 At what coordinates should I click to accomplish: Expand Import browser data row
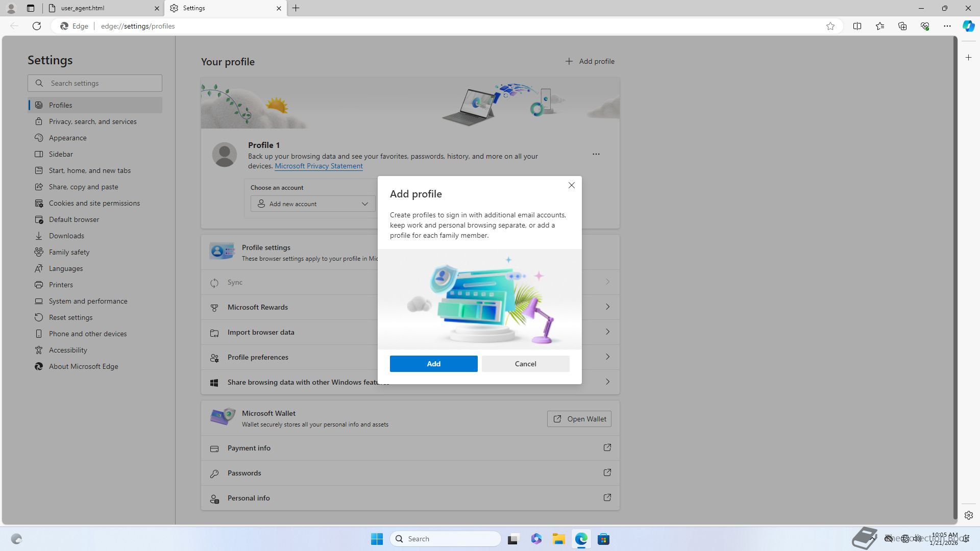(x=607, y=332)
